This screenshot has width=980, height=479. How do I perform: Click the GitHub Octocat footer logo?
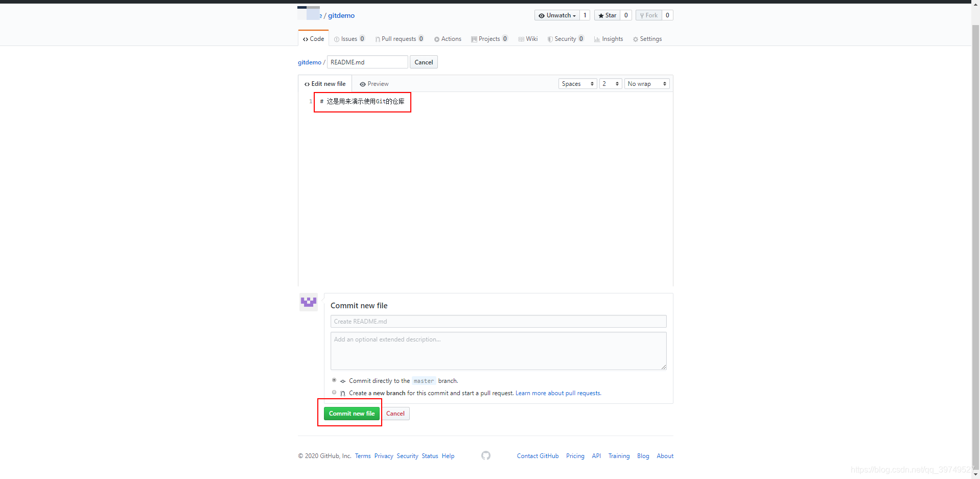[486, 455]
